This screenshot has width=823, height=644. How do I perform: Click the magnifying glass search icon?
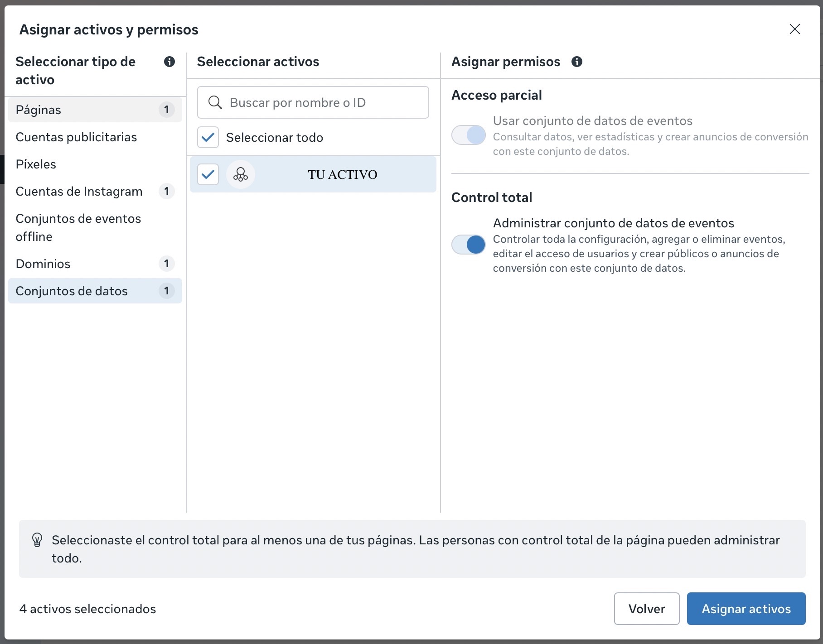[x=215, y=102]
